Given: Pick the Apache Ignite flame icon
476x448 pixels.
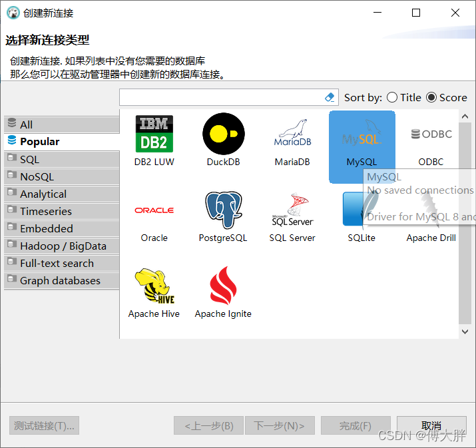Looking at the screenshot, I should (224, 286).
